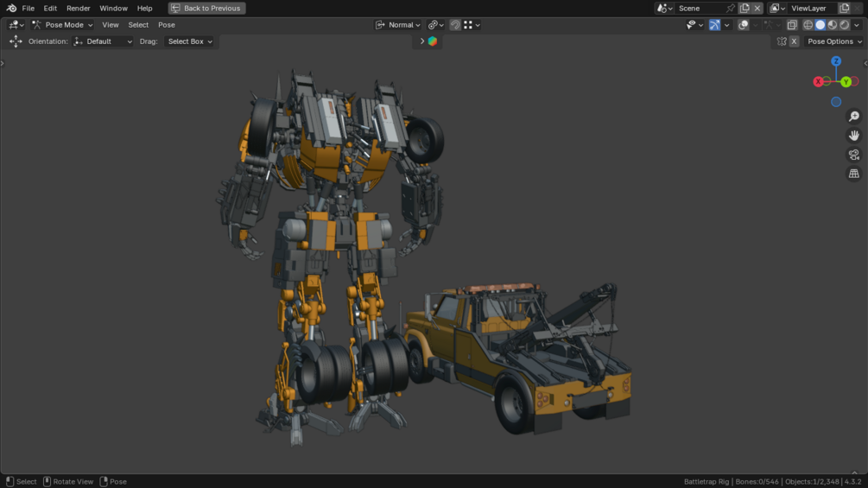Image resolution: width=868 pixels, height=488 pixels.
Task: Click the green Y axis gizmo handle
Action: (846, 82)
